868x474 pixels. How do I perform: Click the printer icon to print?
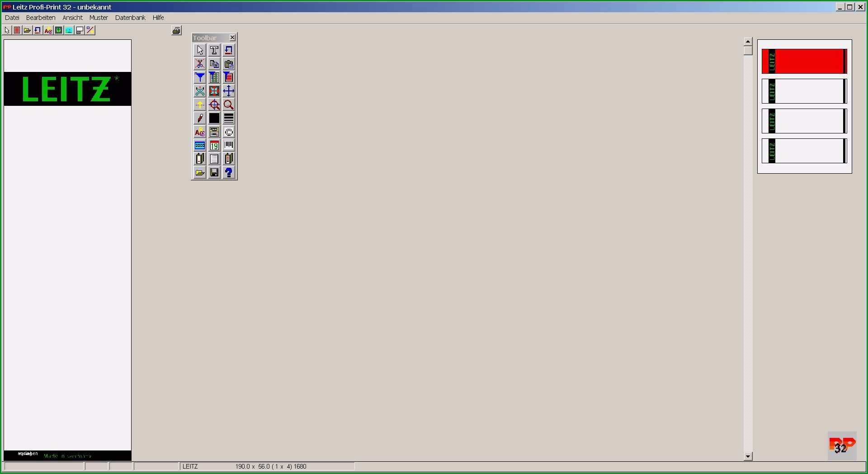tap(177, 31)
